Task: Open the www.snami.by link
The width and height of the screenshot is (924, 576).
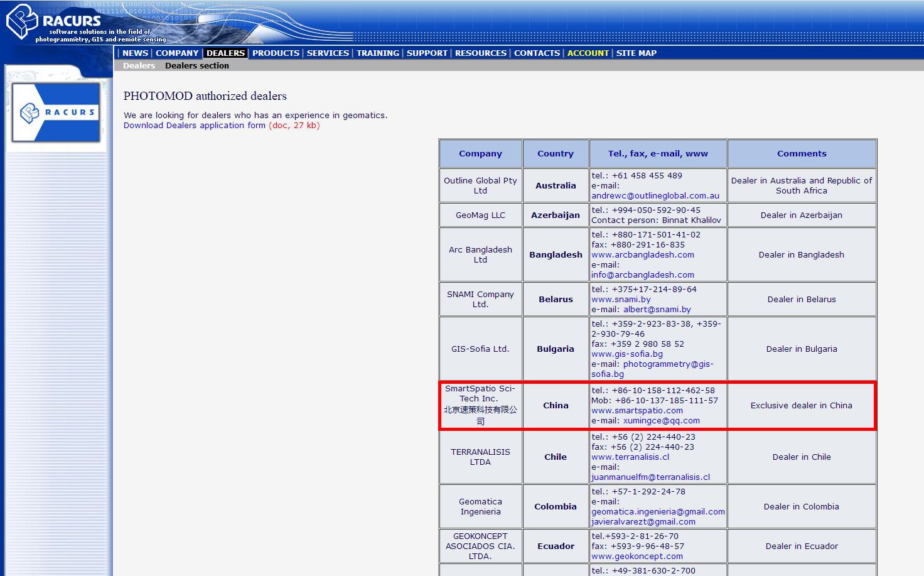Action: pos(621,300)
